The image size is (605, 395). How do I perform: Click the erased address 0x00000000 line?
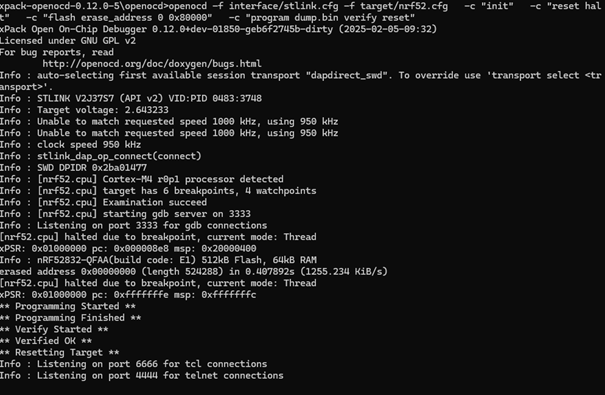tap(194, 272)
